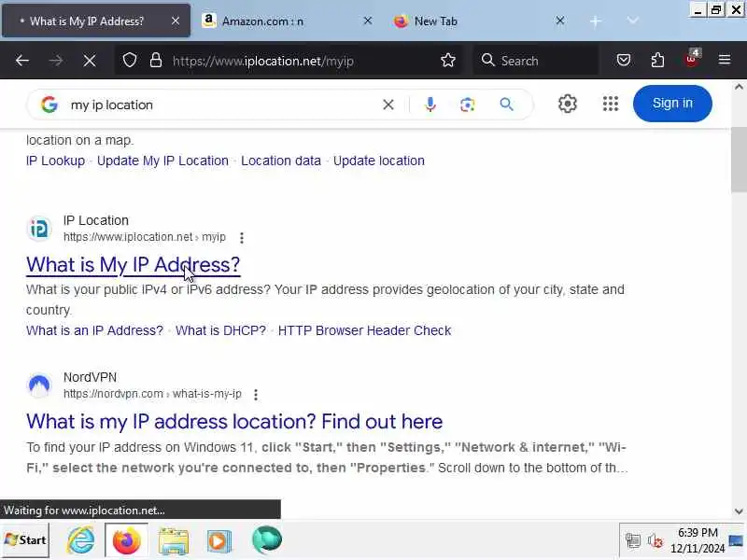The width and height of the screenshot is (747, 560).
Task: Open HTTP Browser Header Check link
Action: click(x=364, y=330)
